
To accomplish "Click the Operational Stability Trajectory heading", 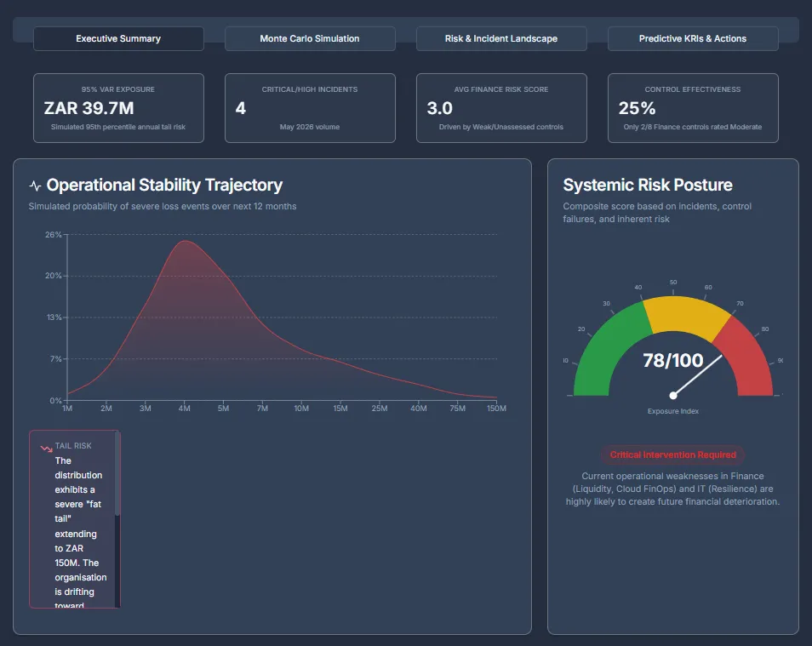I will coord(164,185).
